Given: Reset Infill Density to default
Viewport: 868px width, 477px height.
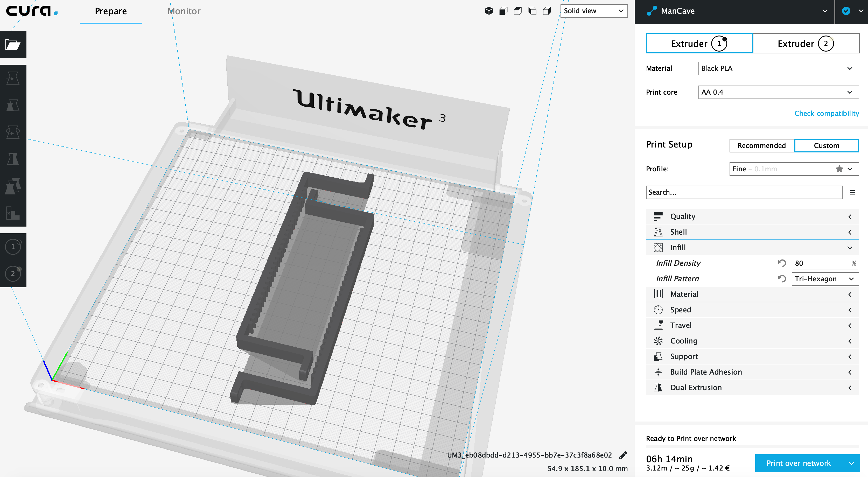Looking at the screenshot, I should (782, 263).
